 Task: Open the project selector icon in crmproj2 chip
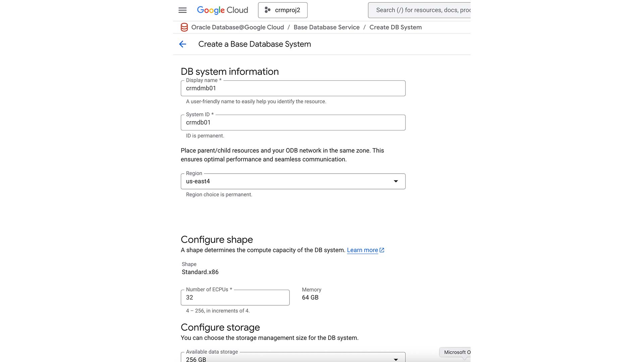[x=267, y=10]
